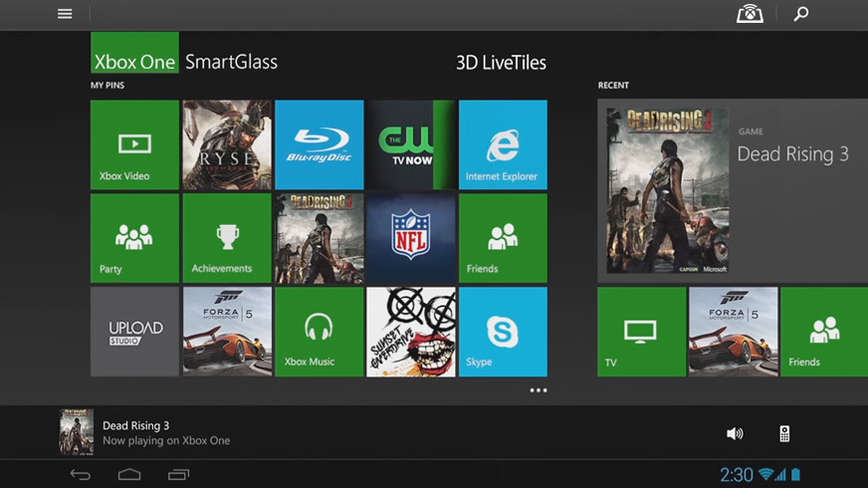Tap Android home button
This screenshot has width=868, height=488.
point(129,475)
